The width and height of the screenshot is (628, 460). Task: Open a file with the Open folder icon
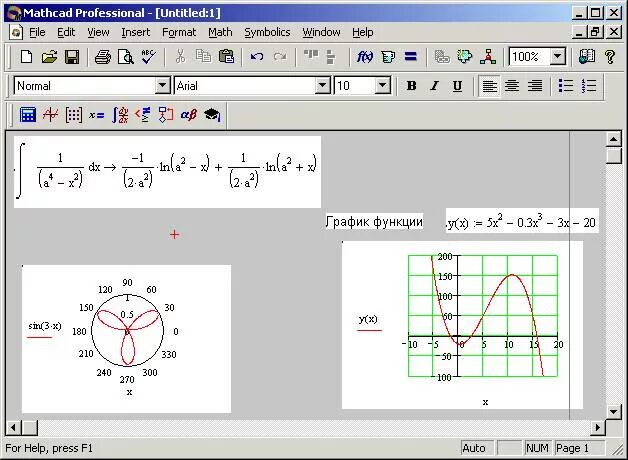click(x=49, y=57)
